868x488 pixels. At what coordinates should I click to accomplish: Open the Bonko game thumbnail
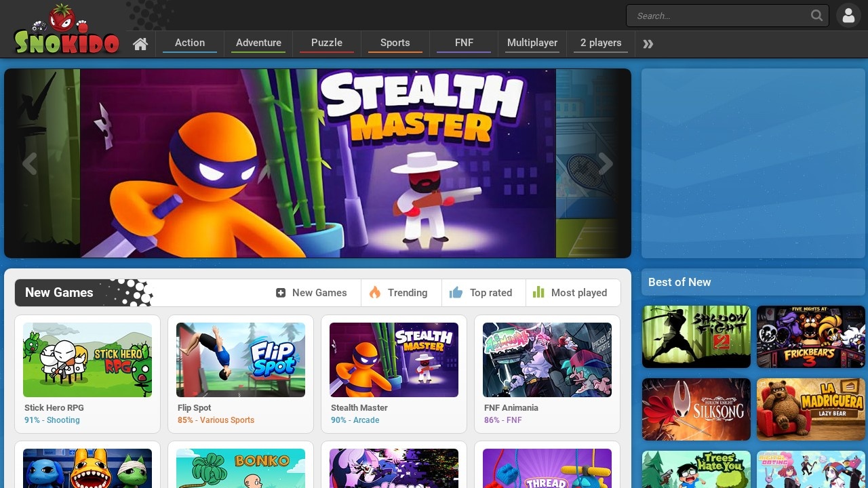pyautogui.click(x=241, y=468)
